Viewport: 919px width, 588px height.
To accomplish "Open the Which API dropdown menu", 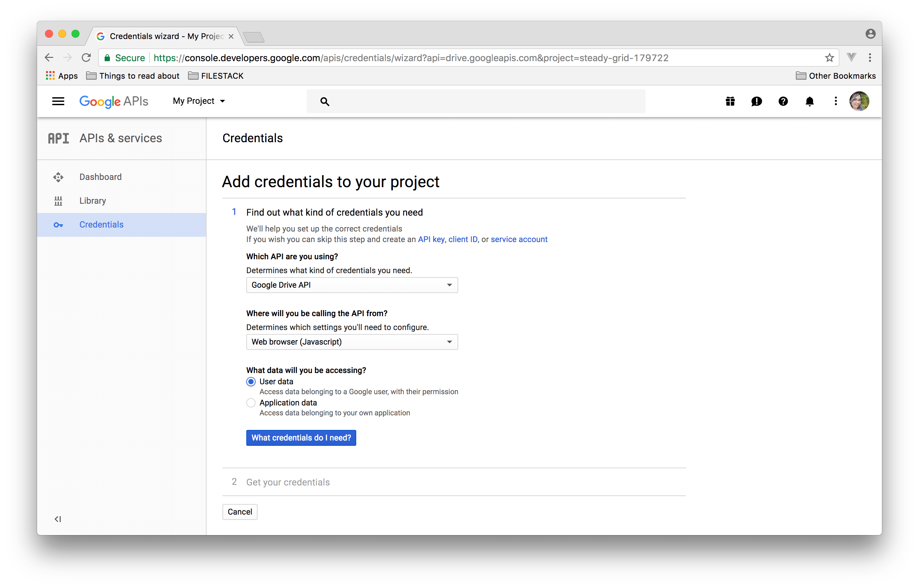I will tap(352, 284).
